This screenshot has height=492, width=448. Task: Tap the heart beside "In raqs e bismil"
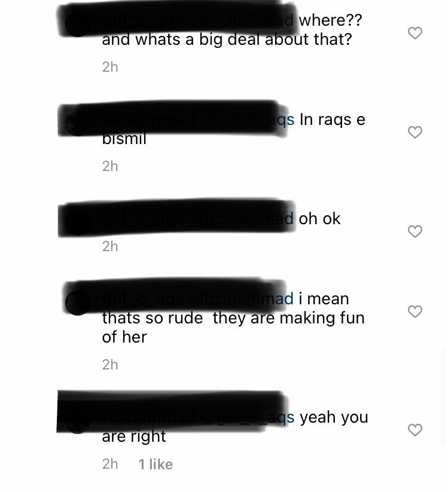point(415,132)
